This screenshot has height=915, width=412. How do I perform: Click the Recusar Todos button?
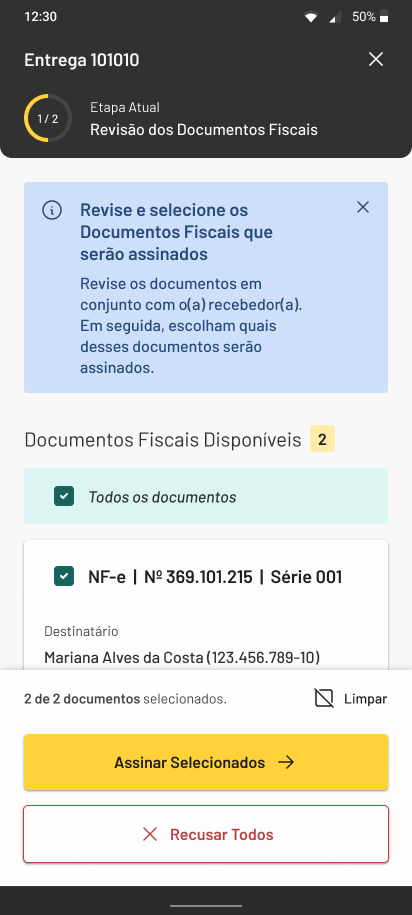(x=206, y=834)
